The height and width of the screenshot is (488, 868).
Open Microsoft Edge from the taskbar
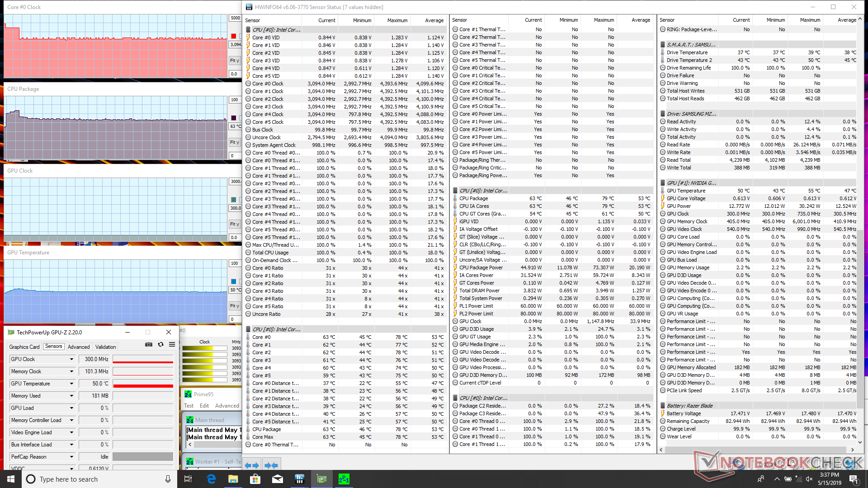(x=211, y=479)
